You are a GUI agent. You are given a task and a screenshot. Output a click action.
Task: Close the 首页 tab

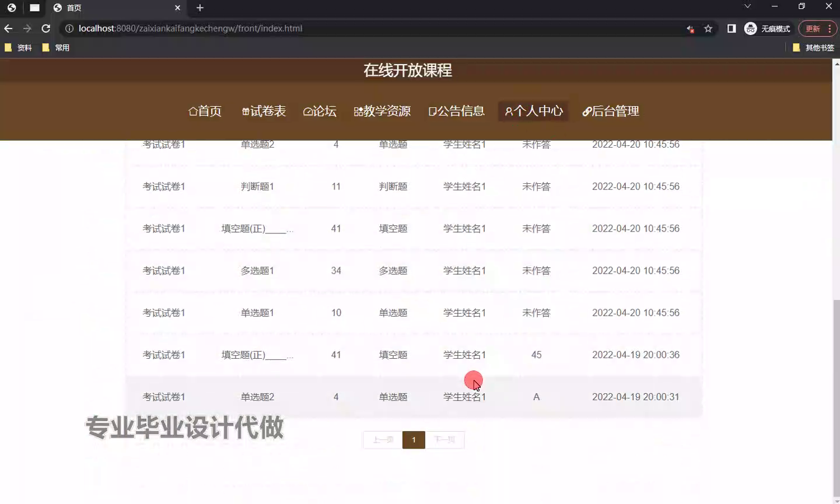178,8
